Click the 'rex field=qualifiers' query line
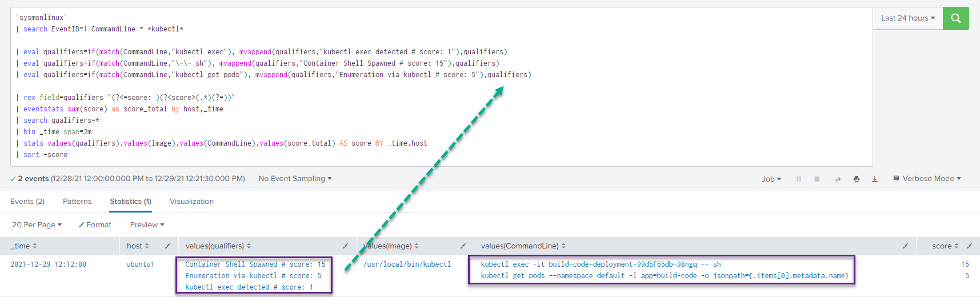The width and height of the screenshot is (980, 297). (x=125, y=98)
